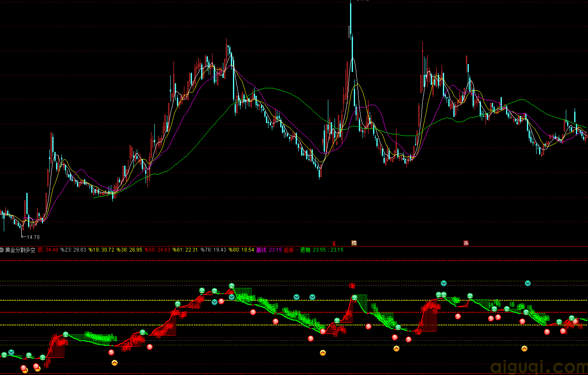Click the %23: 29.83 value
Screen dimensions: 588x375
tap(73, 250)
